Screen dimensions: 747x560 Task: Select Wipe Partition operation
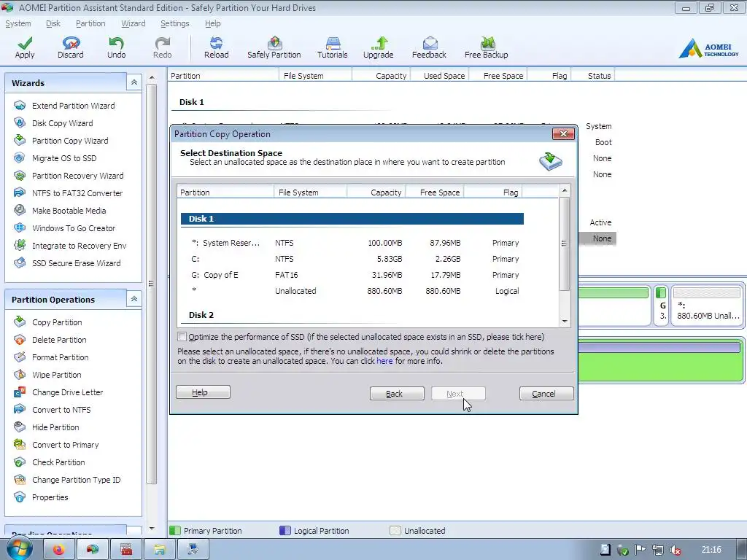coord(56,375)
